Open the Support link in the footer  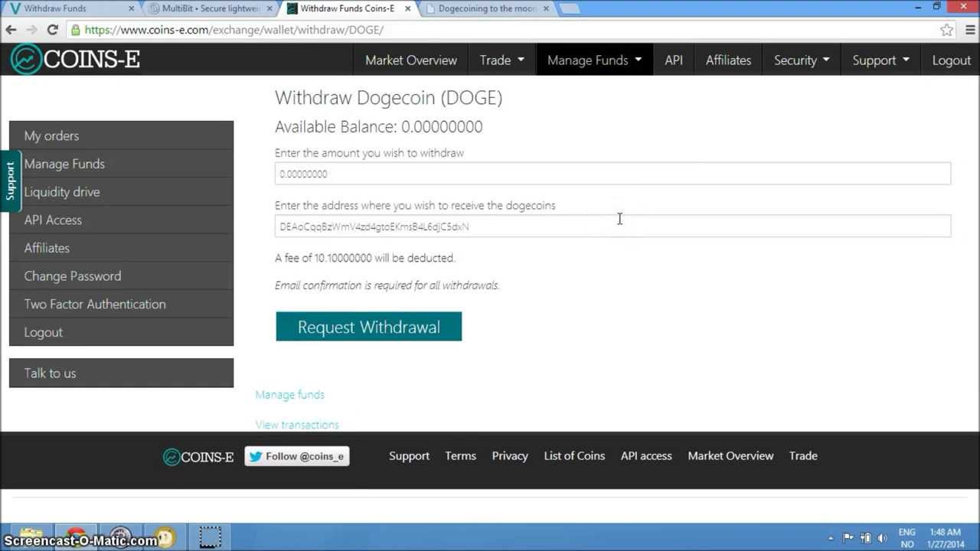(409, 456)
